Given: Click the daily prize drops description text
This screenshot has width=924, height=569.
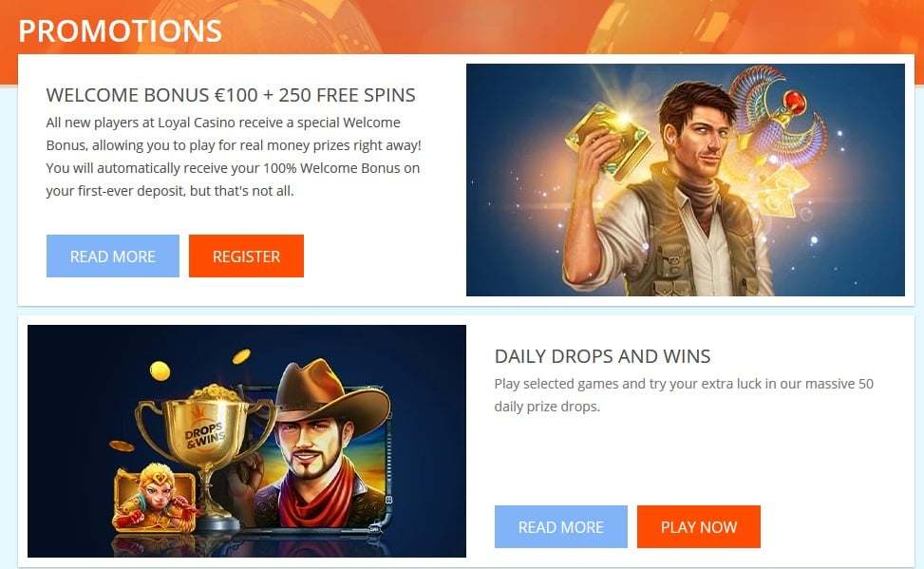Looking at the screenshot, I should [684, 395].
